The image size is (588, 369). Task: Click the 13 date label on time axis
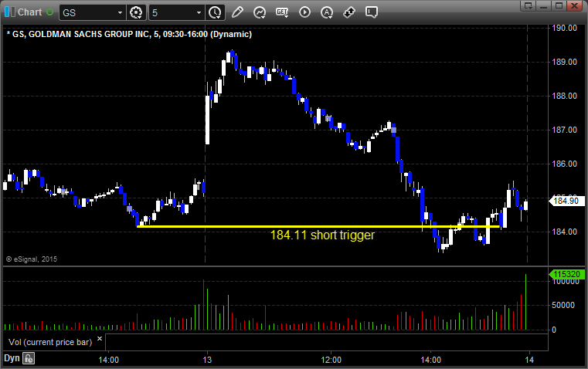(x=207, y=360)
